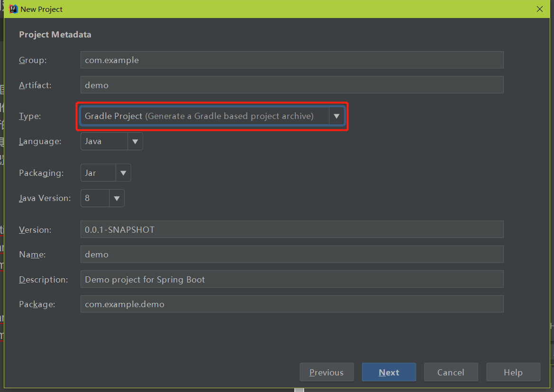Select the Gradle Project type combo box
554x392 pixels.
(212, 116)
